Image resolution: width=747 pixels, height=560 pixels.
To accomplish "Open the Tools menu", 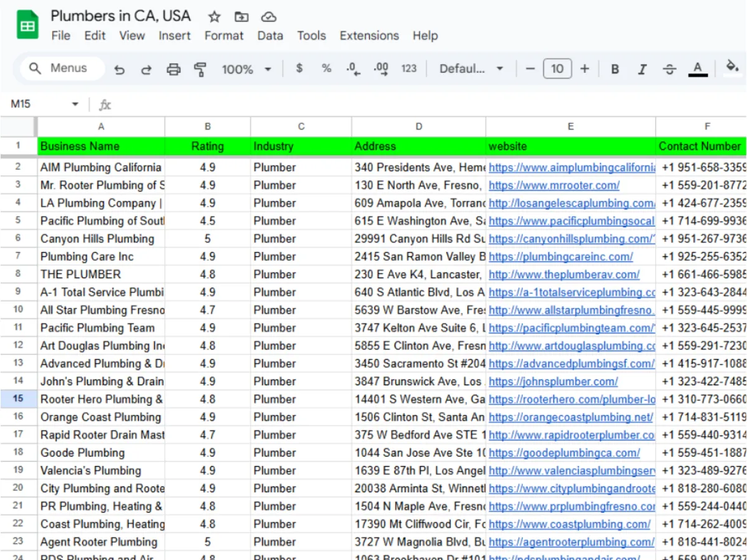I will (311, 35).
